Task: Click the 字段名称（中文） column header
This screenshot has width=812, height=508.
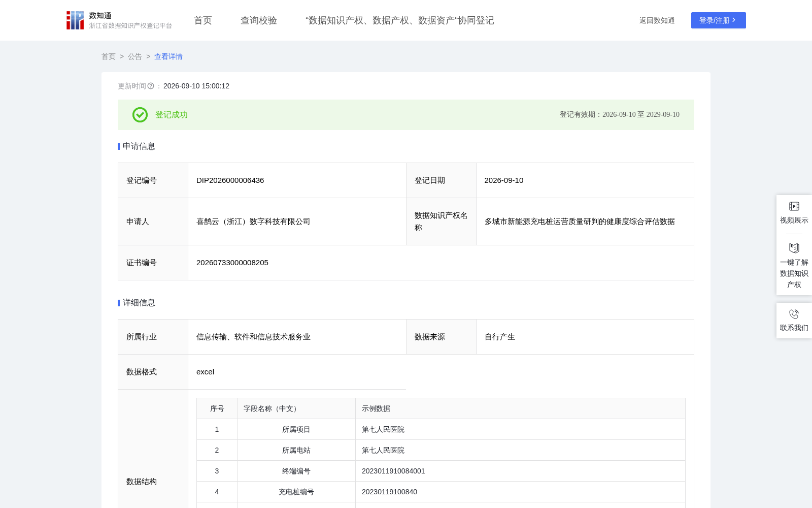Action: (296, 408)
